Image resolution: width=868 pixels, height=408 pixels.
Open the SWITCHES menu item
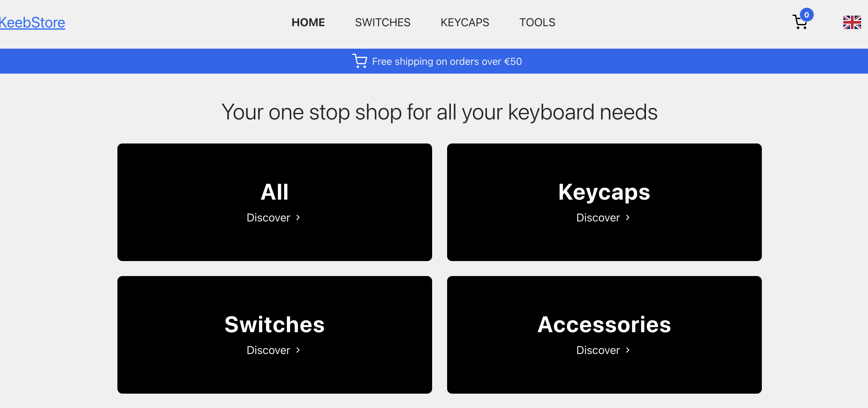pyautogui.click(x=382, y=22)
